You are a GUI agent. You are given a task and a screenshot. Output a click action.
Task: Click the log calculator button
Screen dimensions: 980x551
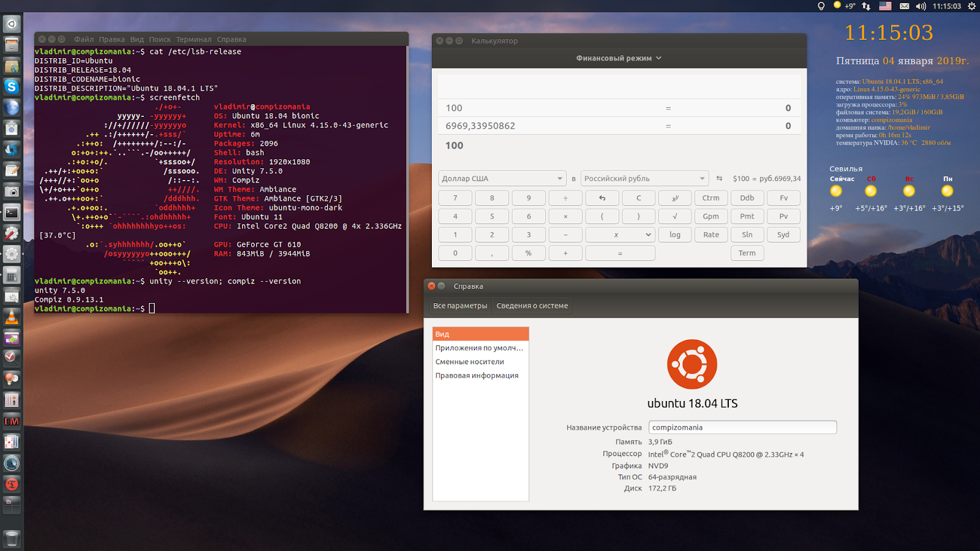[x=674, y=234]
